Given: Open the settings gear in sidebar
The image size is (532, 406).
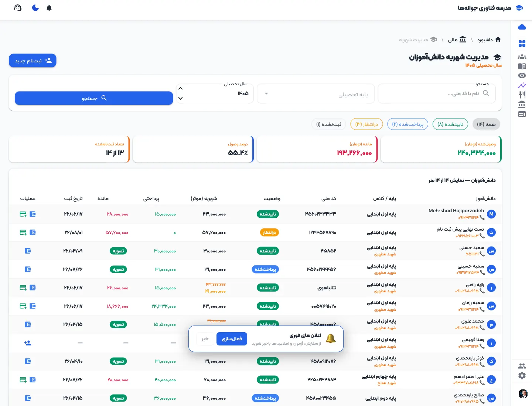Looking at the screenshot, I should click(522, 376).
